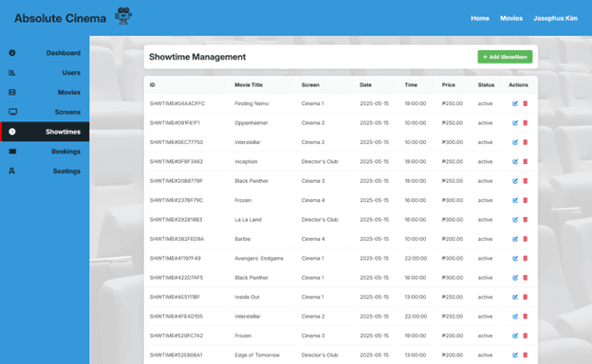Click the Users chart icon
Viewport: 592px width, 364px height.
click(x=12, y=72)
